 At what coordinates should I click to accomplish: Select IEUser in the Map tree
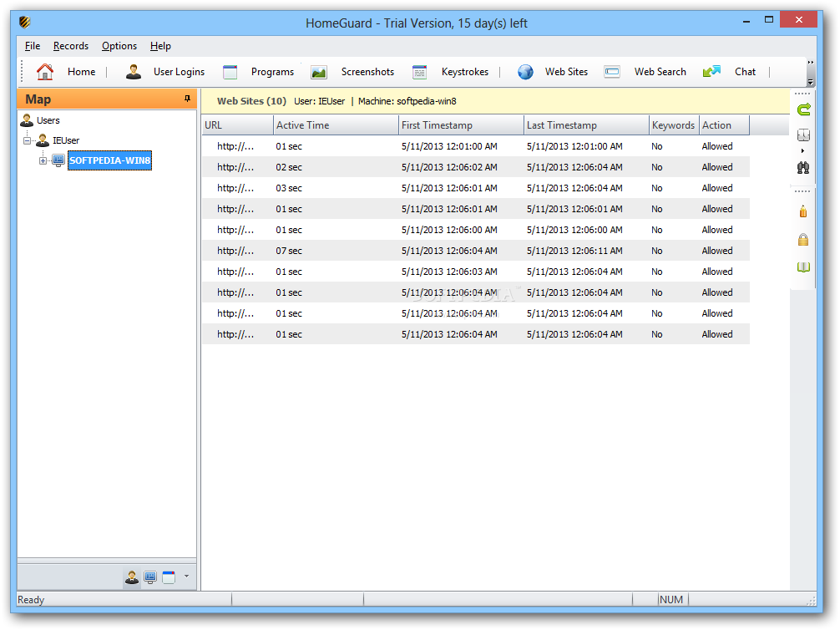[66, 140]
